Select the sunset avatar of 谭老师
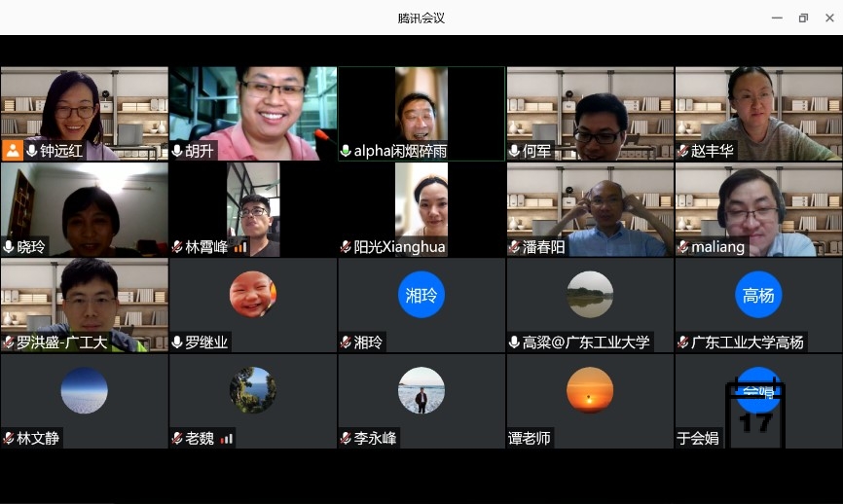This screenshot has height=504, width=843. (x=590, y=390)
